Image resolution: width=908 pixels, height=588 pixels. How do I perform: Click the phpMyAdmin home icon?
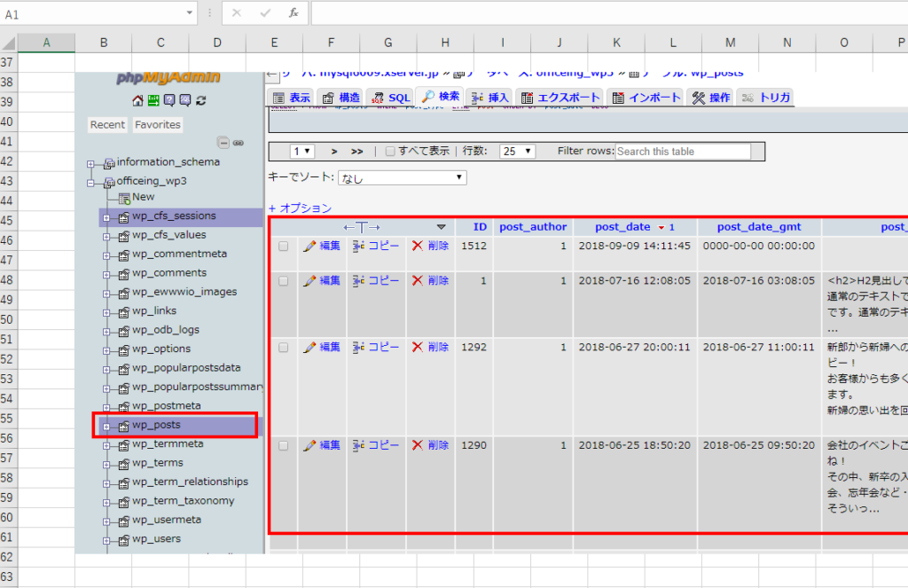click(137, 100)
